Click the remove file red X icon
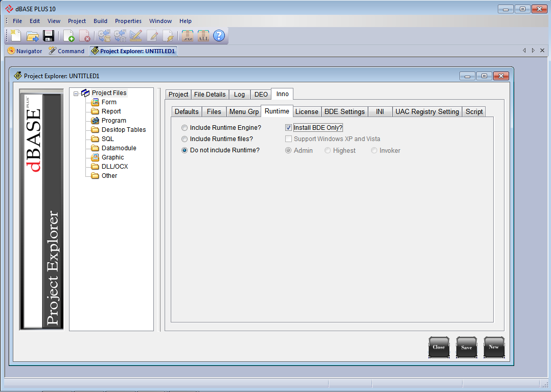 click(85, 35)
